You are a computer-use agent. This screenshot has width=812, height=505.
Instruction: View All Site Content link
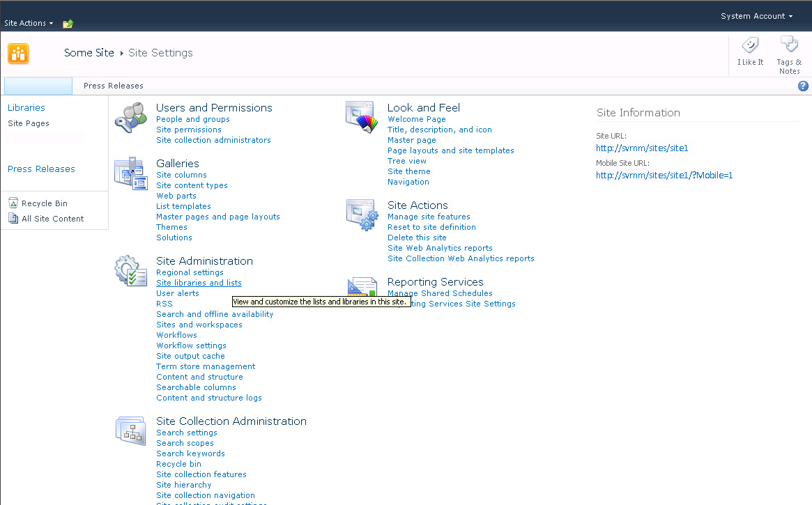click(53, 219)
